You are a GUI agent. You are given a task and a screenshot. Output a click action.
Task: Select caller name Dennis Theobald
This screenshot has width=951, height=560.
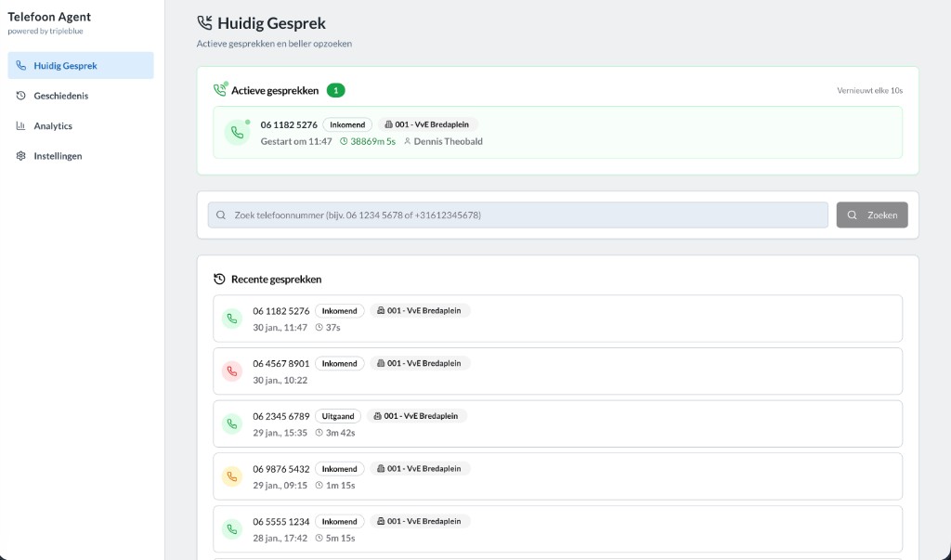click(448, 142)
